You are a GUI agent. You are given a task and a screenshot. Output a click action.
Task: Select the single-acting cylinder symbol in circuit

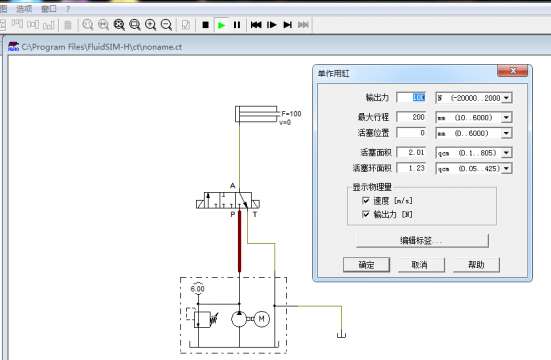click(x=257, y=114)
